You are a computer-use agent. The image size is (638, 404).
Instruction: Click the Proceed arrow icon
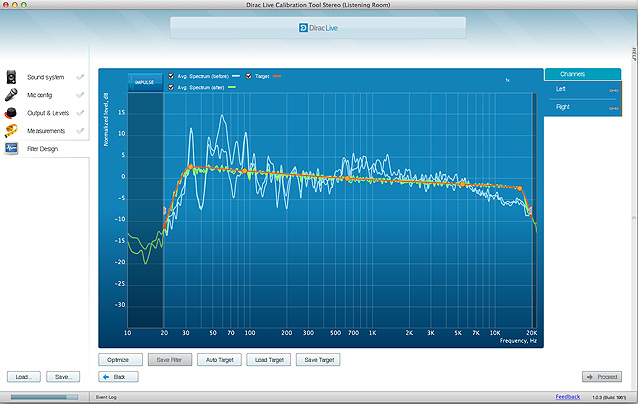[x=590, y=377]
